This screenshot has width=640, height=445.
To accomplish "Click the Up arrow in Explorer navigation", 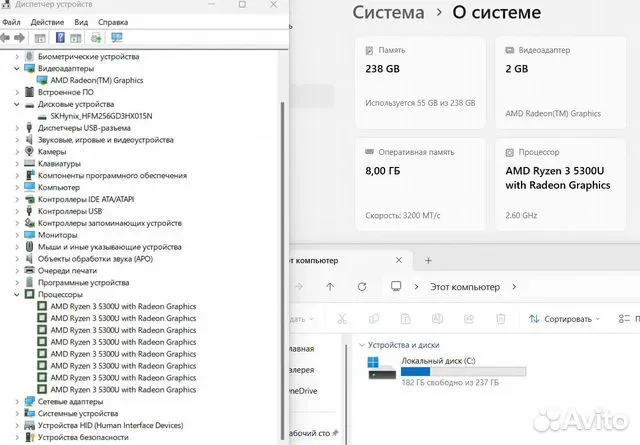I will [x=330, y=287].
